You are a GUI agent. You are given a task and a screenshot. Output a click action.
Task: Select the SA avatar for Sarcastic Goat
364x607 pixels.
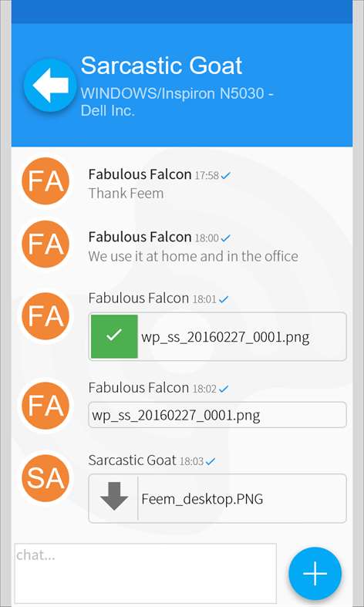click(45, 478)
